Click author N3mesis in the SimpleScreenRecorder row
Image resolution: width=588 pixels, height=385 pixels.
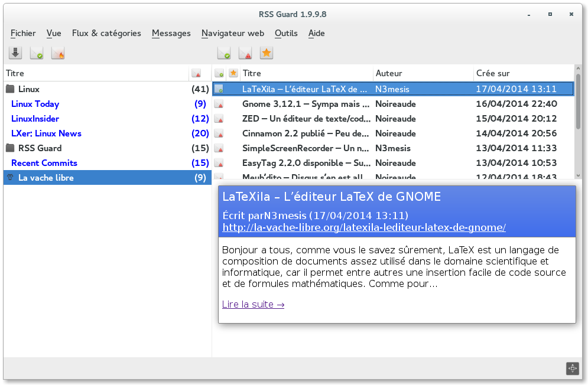pos(393,148)
